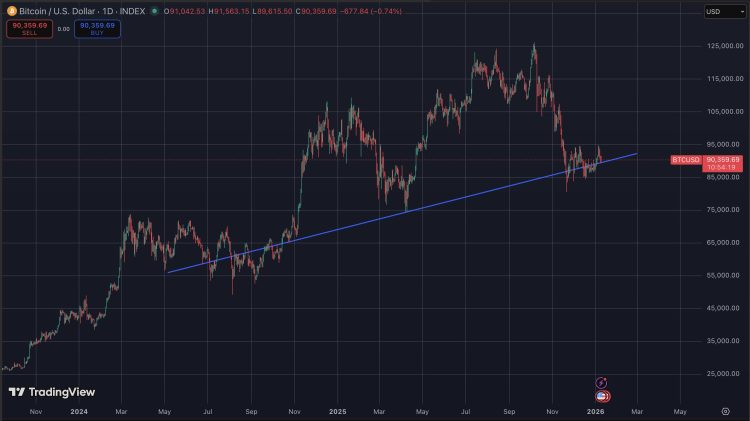The image size is (750, 421).
Task: Click the 2024 time axis label
Action: pos(79,411)
